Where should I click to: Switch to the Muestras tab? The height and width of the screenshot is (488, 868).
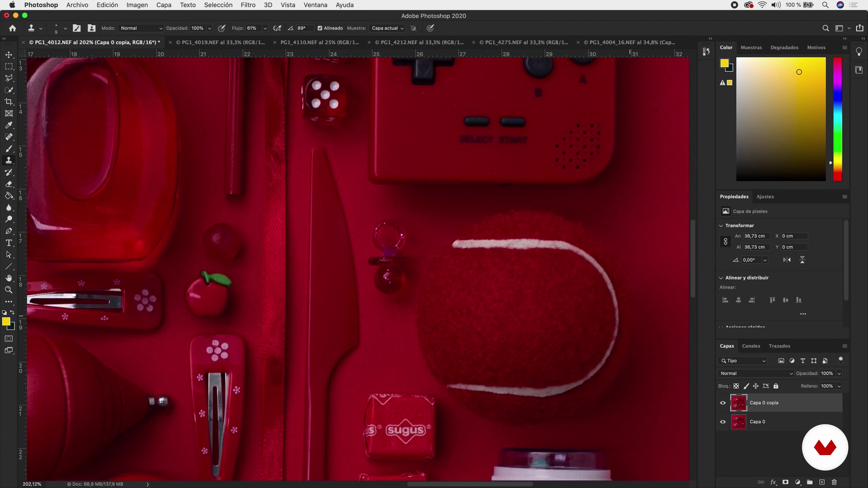coord(751,47)
